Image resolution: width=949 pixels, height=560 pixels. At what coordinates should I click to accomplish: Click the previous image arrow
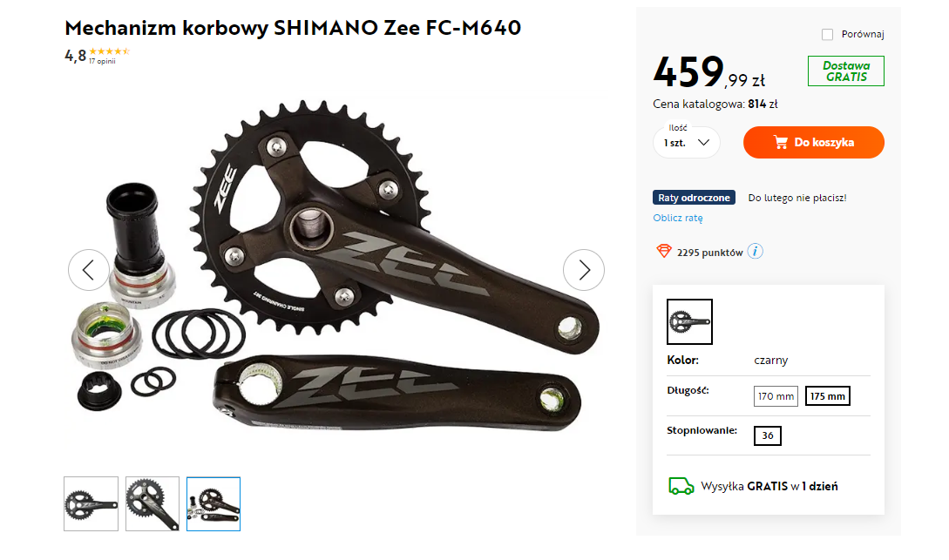point(88,270)
